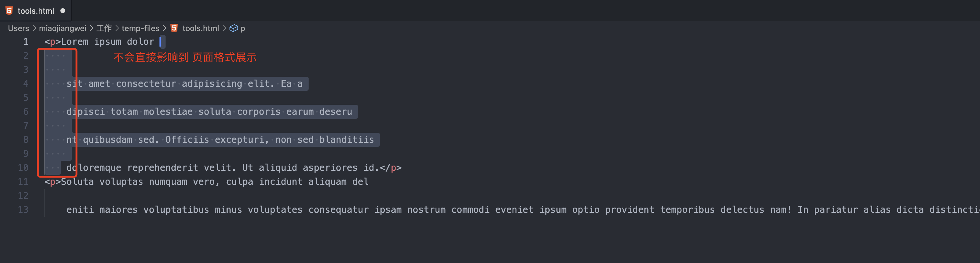The width and height of the screenshot is (980, 263).
Task: Click closing </p> tag on line 10
Action: point(391,167)
